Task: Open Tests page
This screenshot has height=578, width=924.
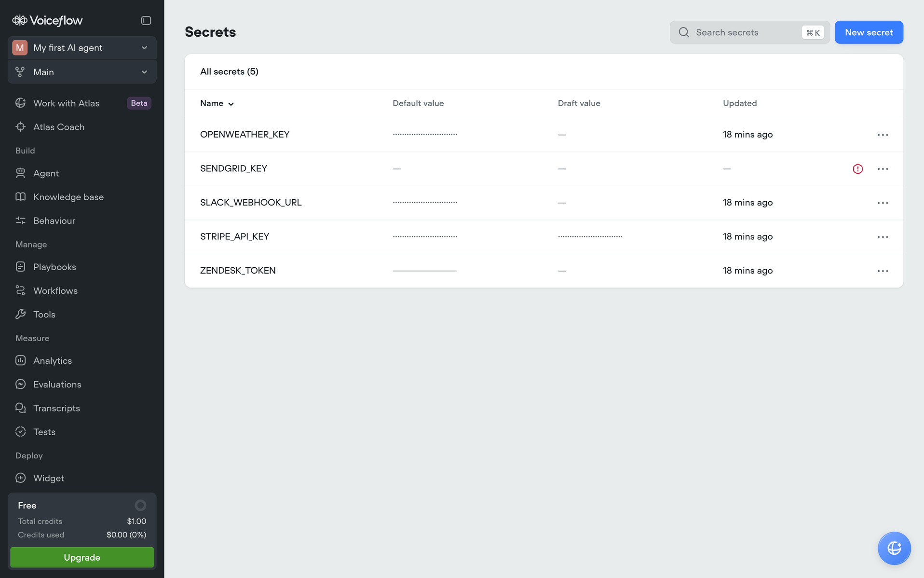Action: click(x=82, y=431)
